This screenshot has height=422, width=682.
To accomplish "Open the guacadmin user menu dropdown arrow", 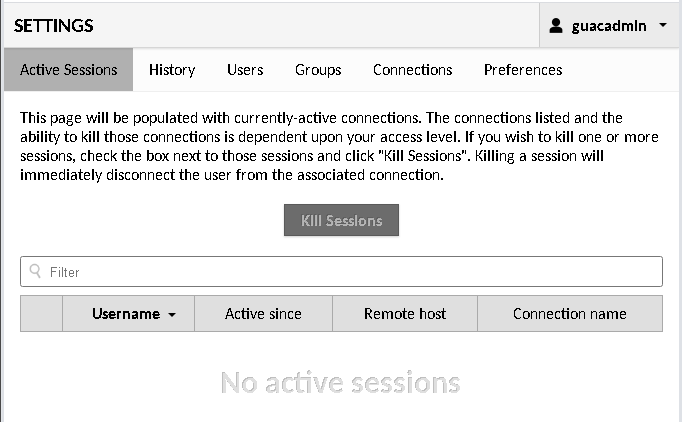I will pyautogui.click(x=663, y=25).
